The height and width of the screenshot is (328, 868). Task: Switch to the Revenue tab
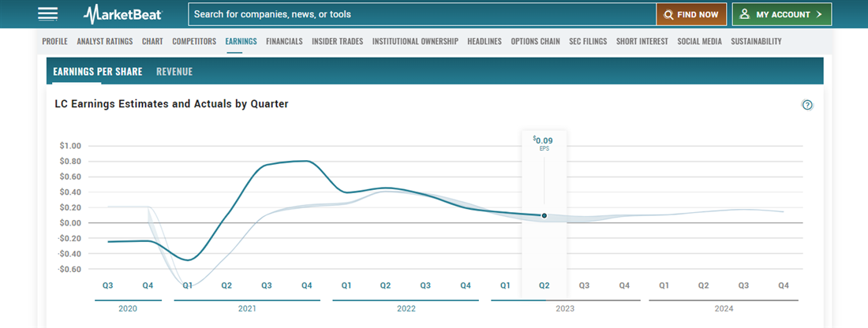pos(174,72)
